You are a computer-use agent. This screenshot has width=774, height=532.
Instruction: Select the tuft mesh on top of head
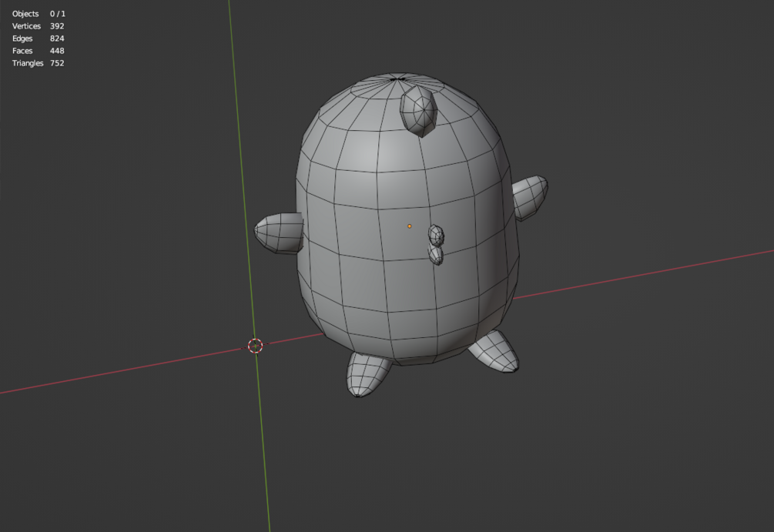(x=419, y=112)
